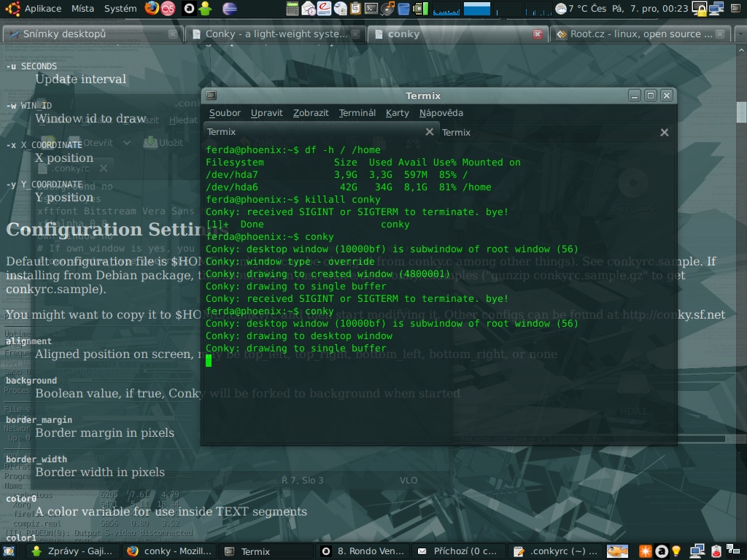The width and height of the screenshot is (747, 560).
Task: Open the music note launcher icon
Action: 388,8
